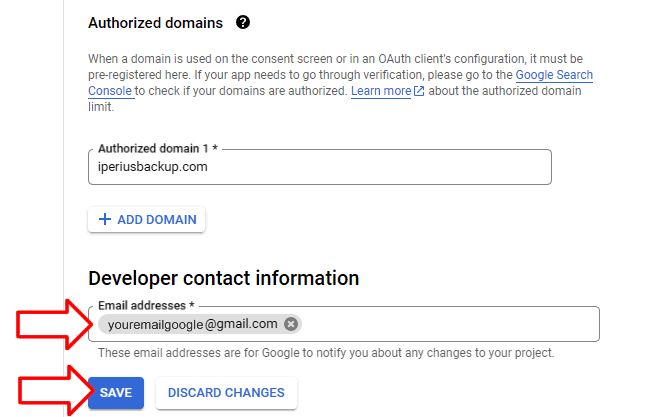Click the Authorized domains heading
The image size is (656, 417).
155,23
